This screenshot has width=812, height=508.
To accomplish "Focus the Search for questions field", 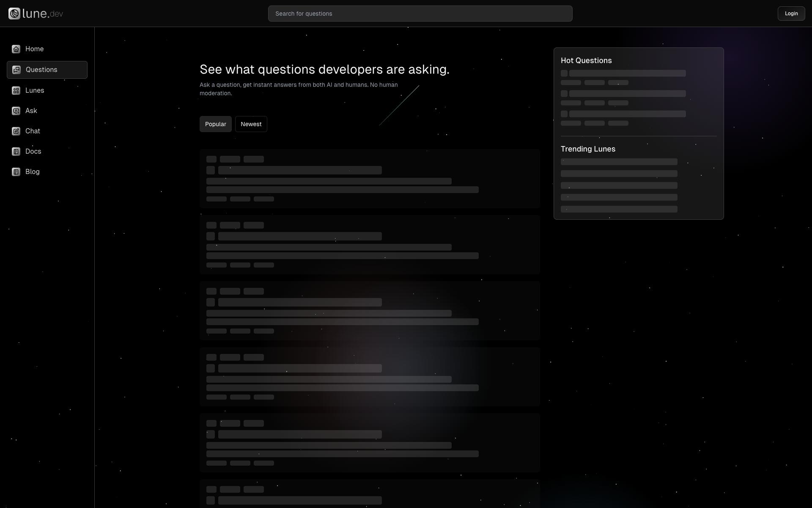I will pyautogui.click(x=420, y=14).
